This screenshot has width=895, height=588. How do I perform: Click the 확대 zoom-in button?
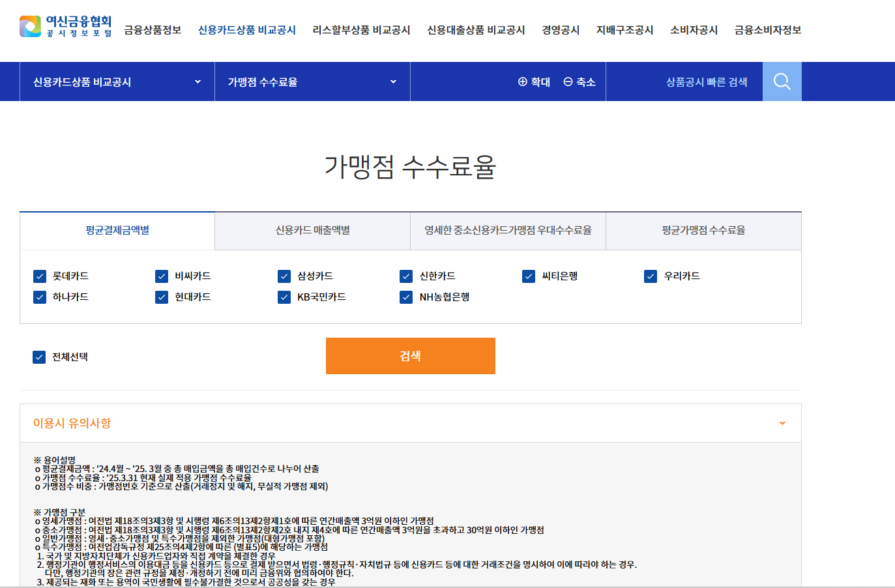pos(534,82)
